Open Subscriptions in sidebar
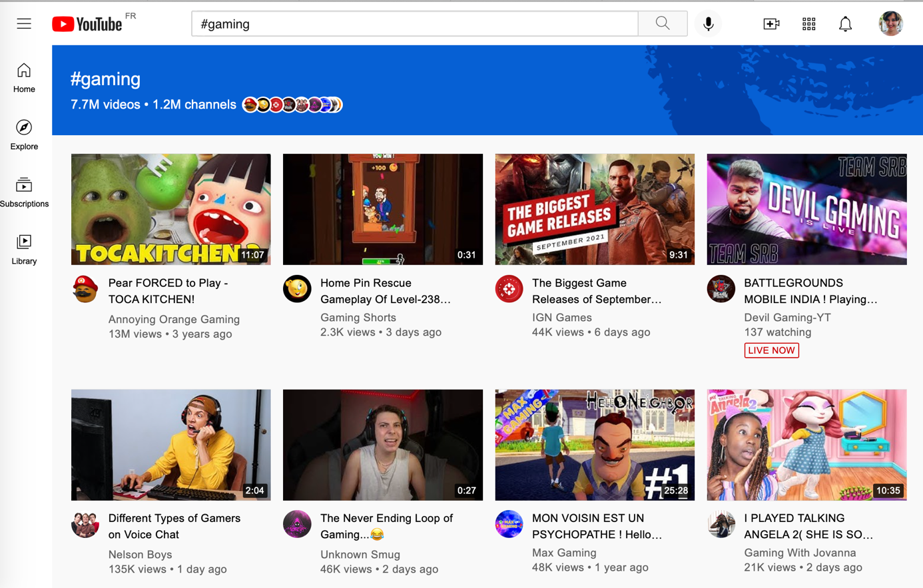This screenshot has height=588, width=923. (24, 192)
